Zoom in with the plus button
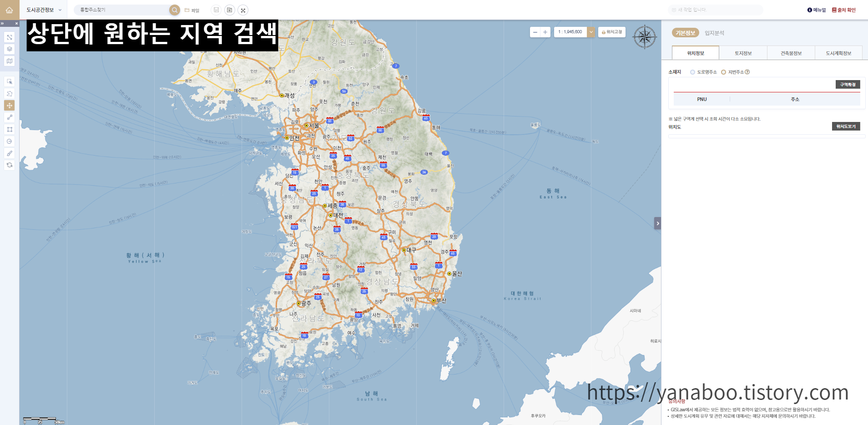 click(545, 32)
